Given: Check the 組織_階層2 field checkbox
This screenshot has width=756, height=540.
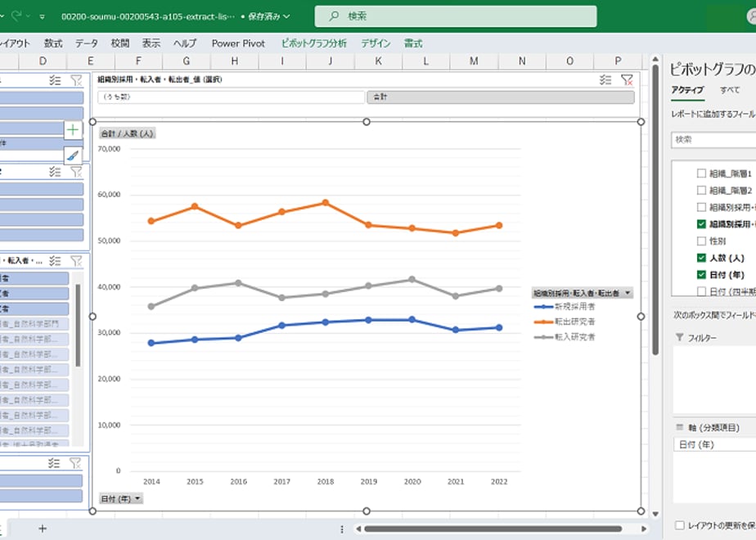Looking at the screenshot, I should tap(701, 190).
